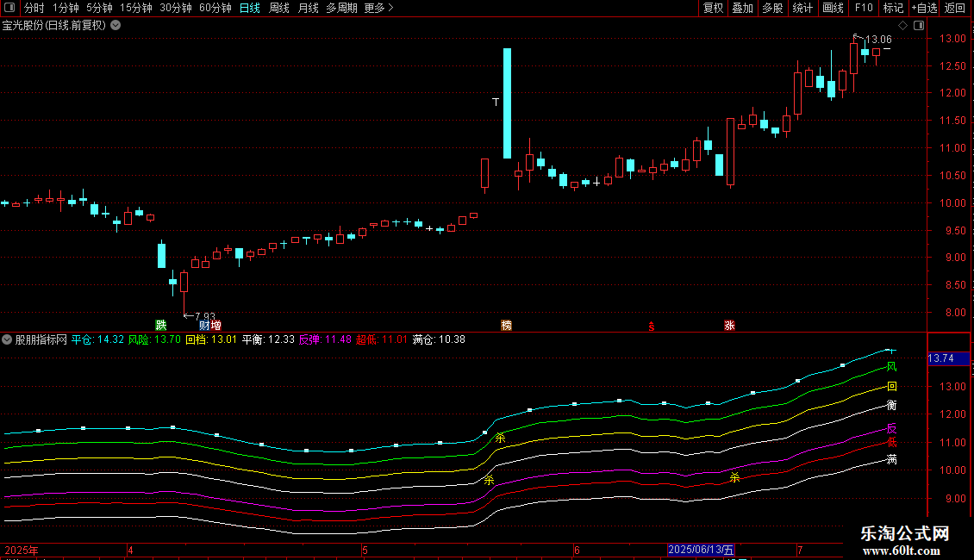Viewport: 974px width, 560px height.
Task: Click the white 衡 line label
Action: click(891, 406)
